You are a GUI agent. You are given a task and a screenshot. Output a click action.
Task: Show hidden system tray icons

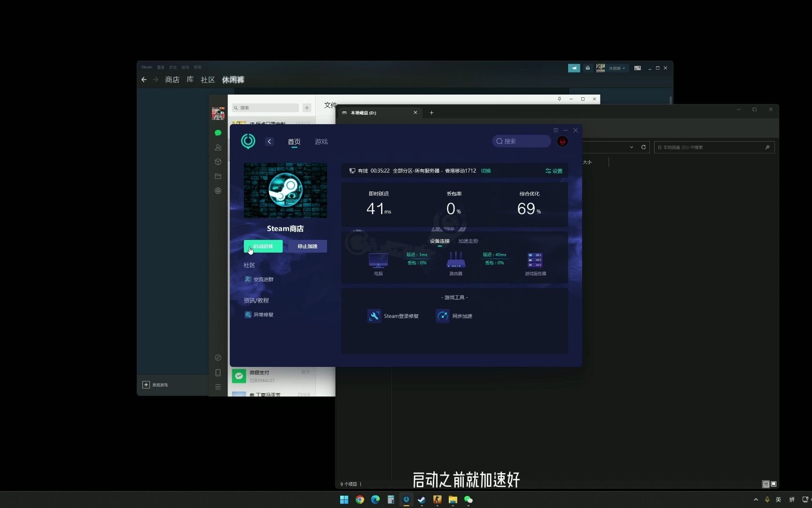coord(756,500)
